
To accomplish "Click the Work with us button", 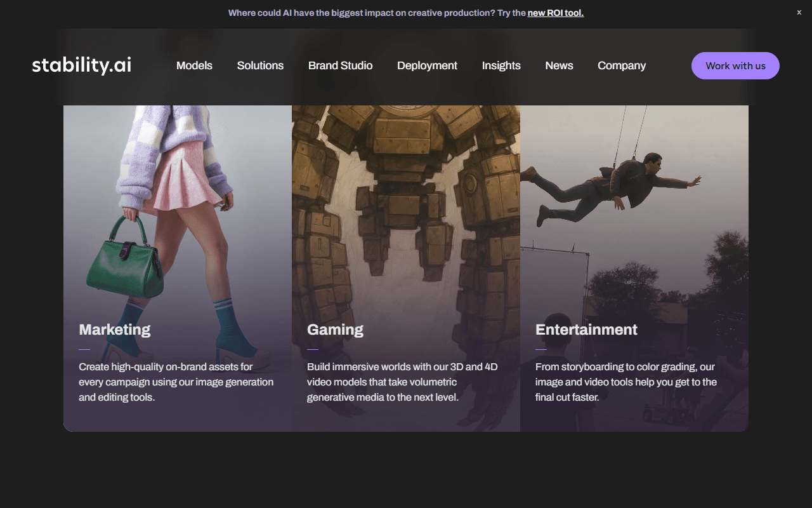I will pyautogui.click(x=735, y=65).
